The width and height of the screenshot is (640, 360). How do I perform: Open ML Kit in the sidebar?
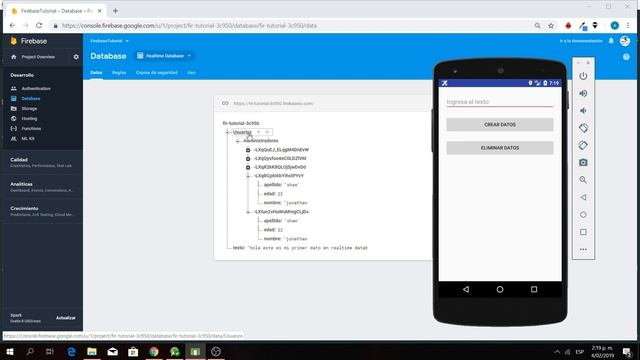point(28,139)
